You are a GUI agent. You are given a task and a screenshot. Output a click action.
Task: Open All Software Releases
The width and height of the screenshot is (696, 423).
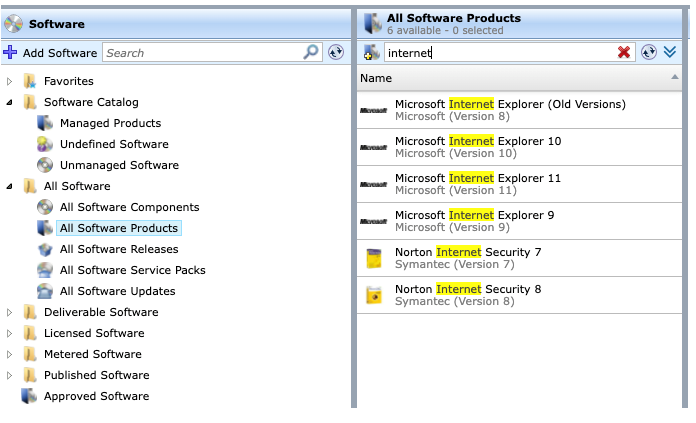(x=119, y=249)
